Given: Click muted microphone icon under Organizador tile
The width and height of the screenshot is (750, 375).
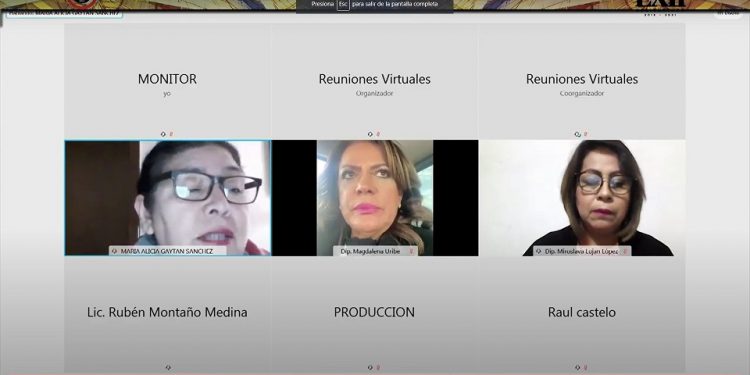Looking at the screenshot, I should 378,134.
